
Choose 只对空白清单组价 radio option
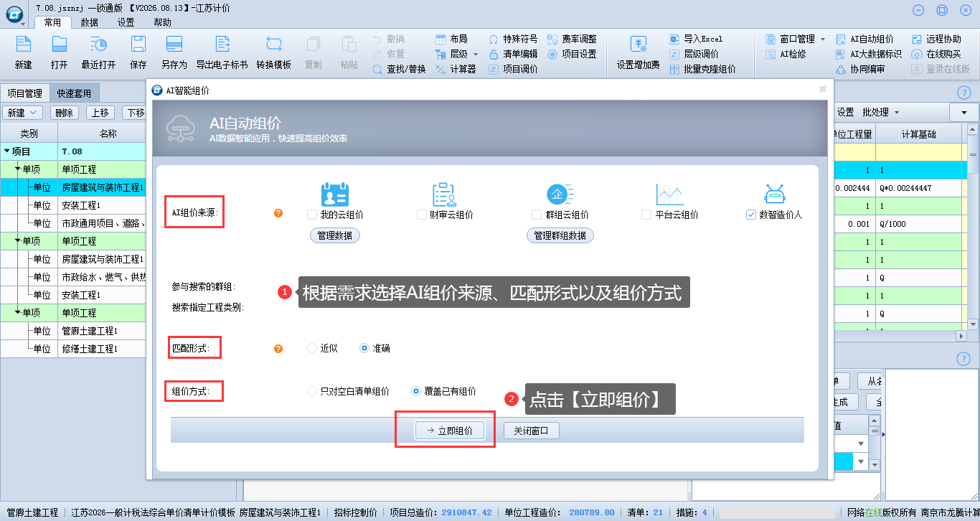[x=311, y=391]
